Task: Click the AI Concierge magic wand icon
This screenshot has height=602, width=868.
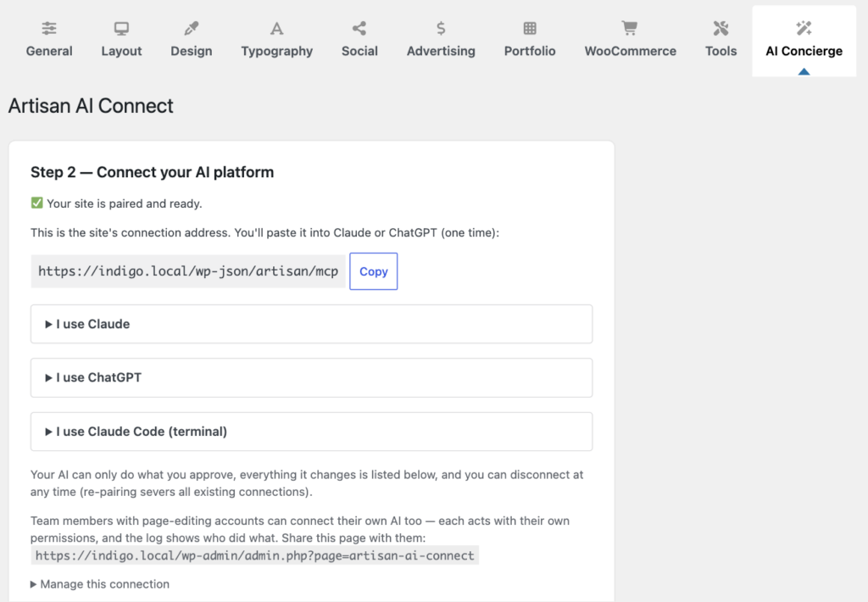Action: pyautogui.click(x=804, y=28)
